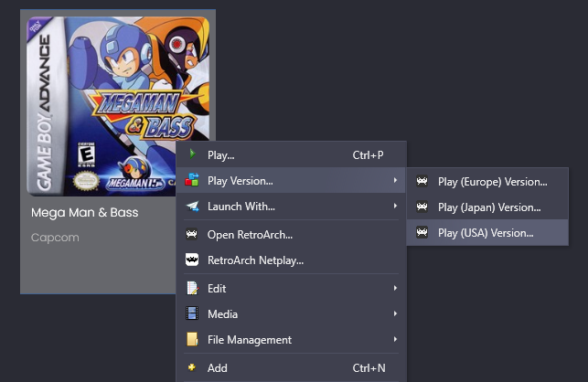Click the Media film strip icon

click(x=192, y=313)
